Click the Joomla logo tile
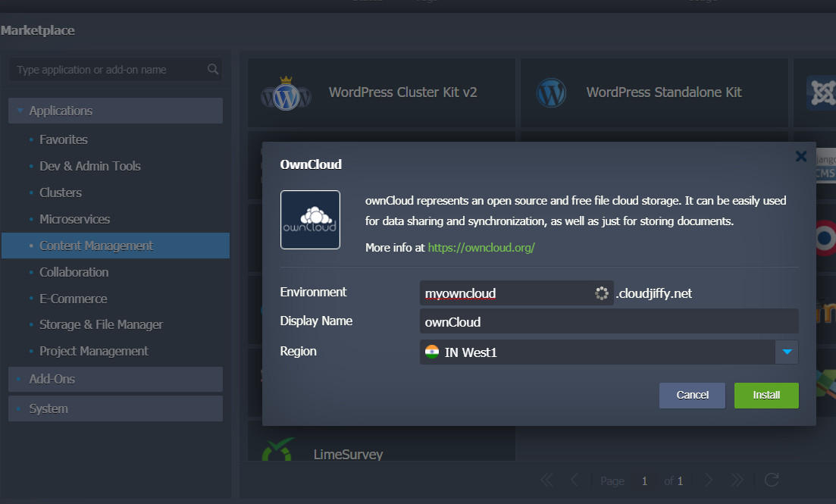This screenshot has width=836, height=504. pyautogui.click(x=821, y=93)
